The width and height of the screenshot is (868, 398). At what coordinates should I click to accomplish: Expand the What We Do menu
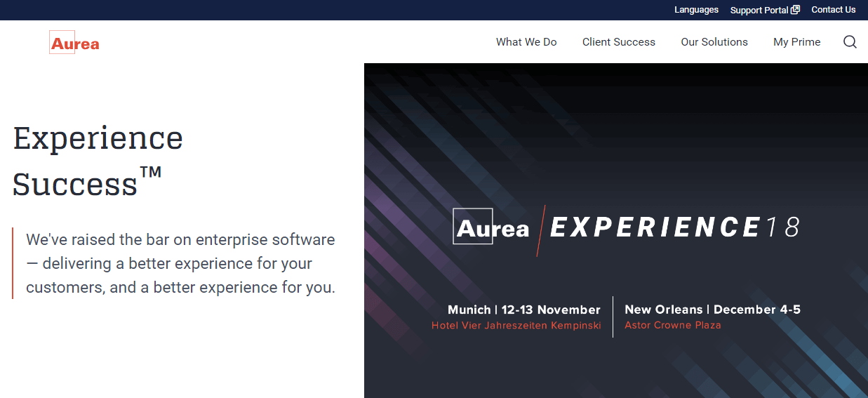(526, 42)
